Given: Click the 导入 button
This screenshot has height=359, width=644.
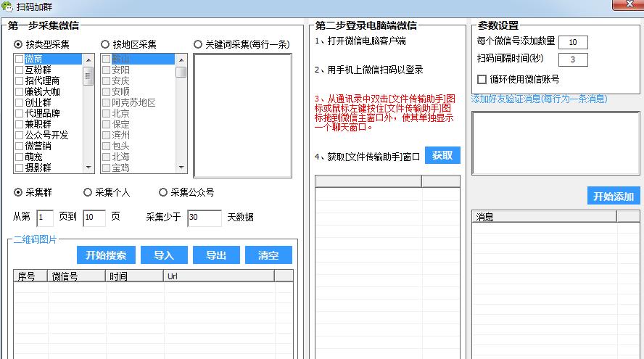Looking at the screenshot, I should pos(164,255).
